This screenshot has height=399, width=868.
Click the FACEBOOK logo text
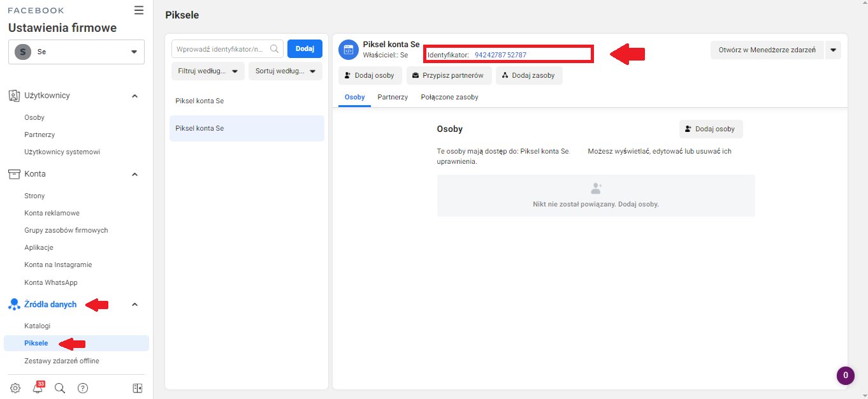(x=36, y=11)
